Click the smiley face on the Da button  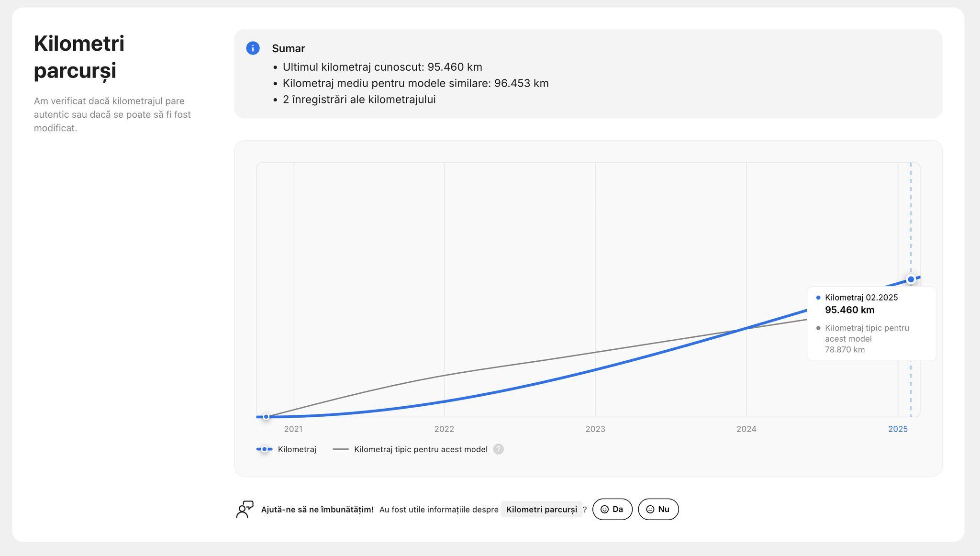[604, 510]
